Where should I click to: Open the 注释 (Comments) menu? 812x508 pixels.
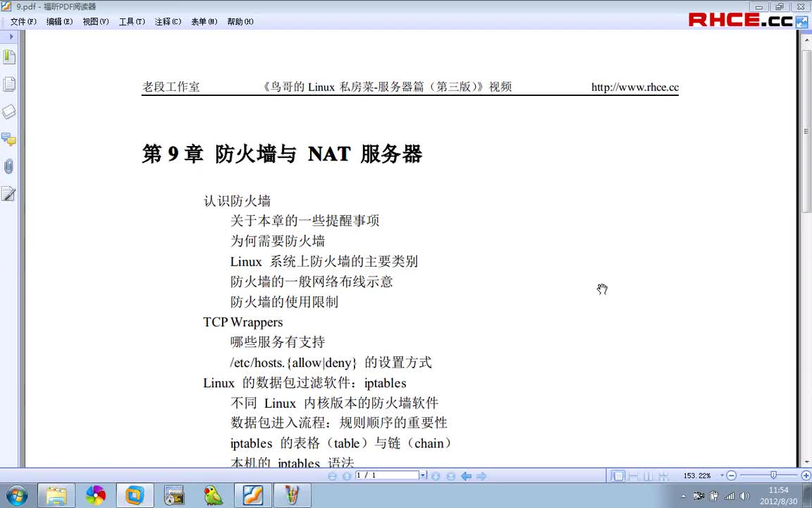(168, 21)
